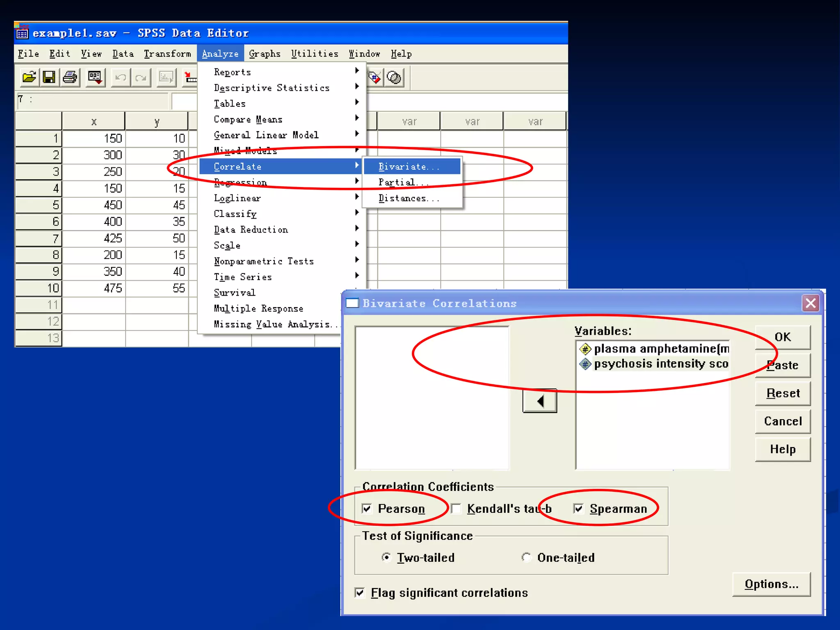Click the Use Sets circles icon

[394, 77]
